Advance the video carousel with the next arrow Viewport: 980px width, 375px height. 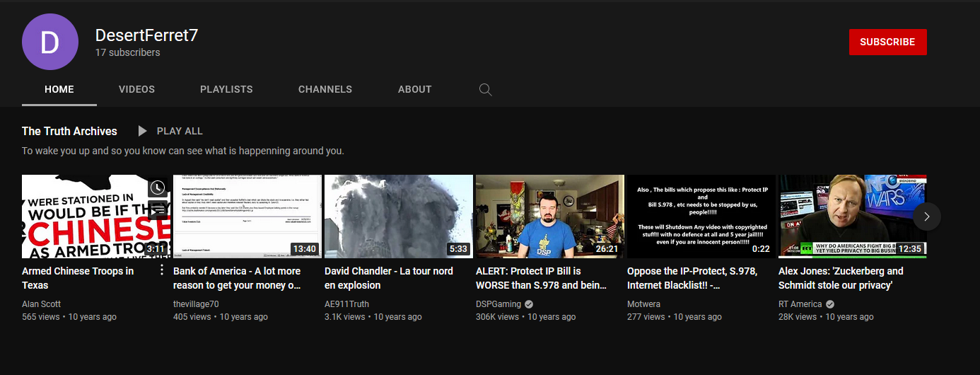(926, 217)
